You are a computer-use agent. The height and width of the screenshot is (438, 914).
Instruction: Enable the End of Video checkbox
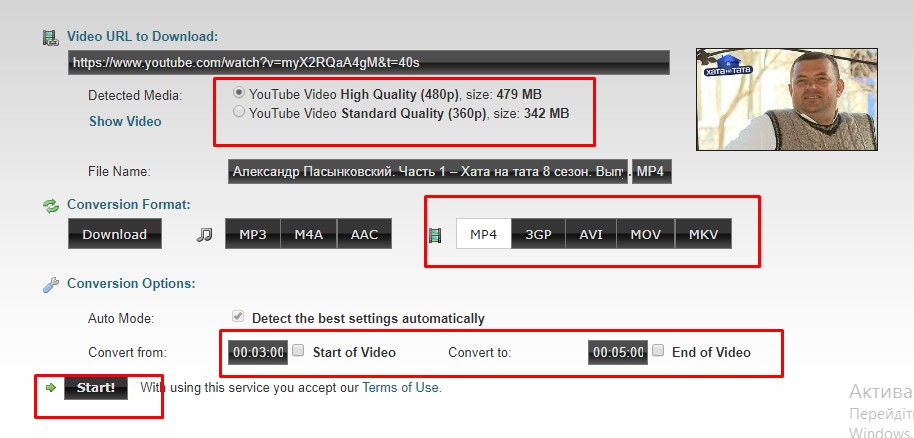(658, 351)
